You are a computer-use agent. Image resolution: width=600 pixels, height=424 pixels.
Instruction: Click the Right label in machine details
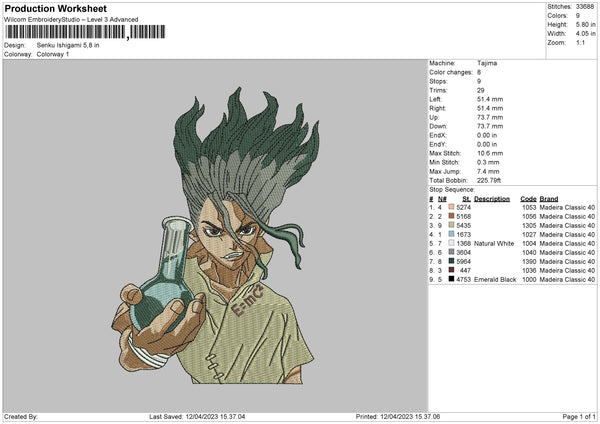coord(437,108)
